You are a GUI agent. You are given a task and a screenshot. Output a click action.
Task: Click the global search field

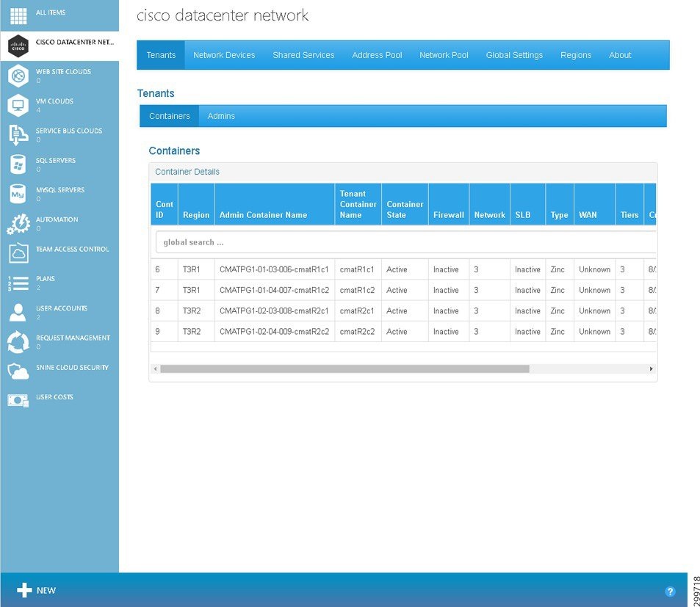tap(405, 242)
